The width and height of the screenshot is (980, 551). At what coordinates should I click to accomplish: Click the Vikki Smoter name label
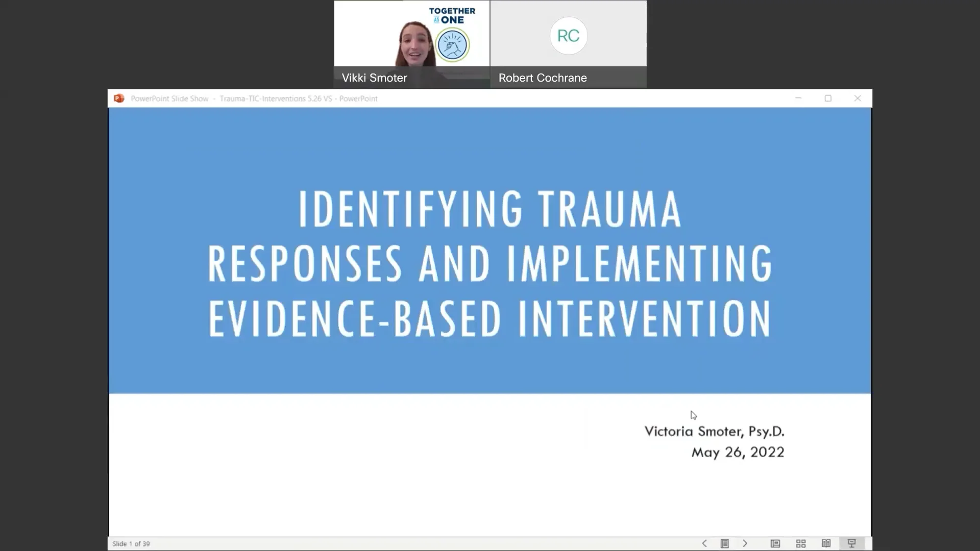coord(374,78)
